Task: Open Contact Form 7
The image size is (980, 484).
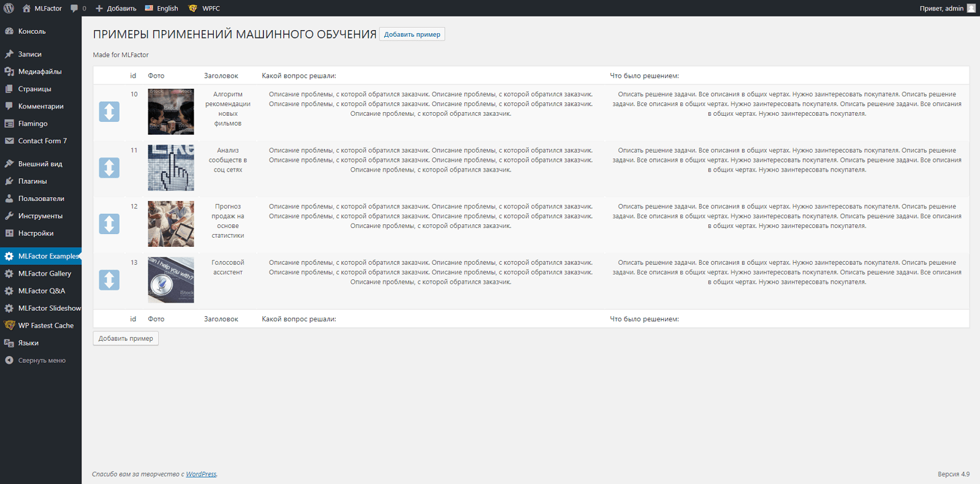Action: click(40, 141)
